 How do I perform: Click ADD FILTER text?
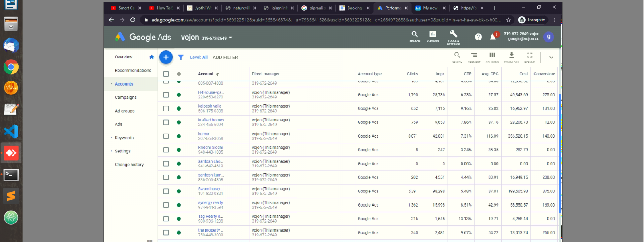coord(225,58)
